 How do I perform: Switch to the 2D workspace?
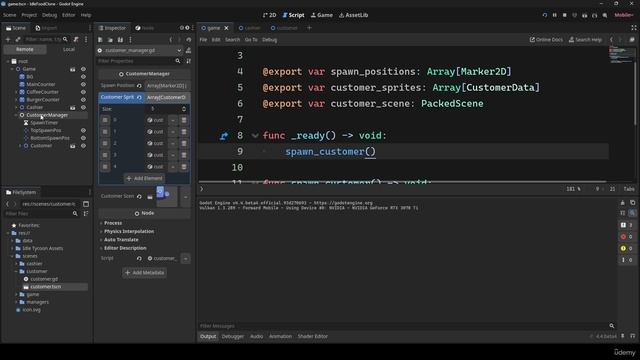point(269,15)
